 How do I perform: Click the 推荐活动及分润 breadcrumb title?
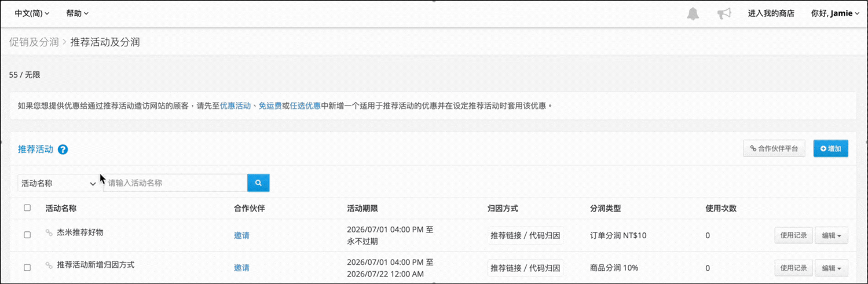[x=105, y=42]
